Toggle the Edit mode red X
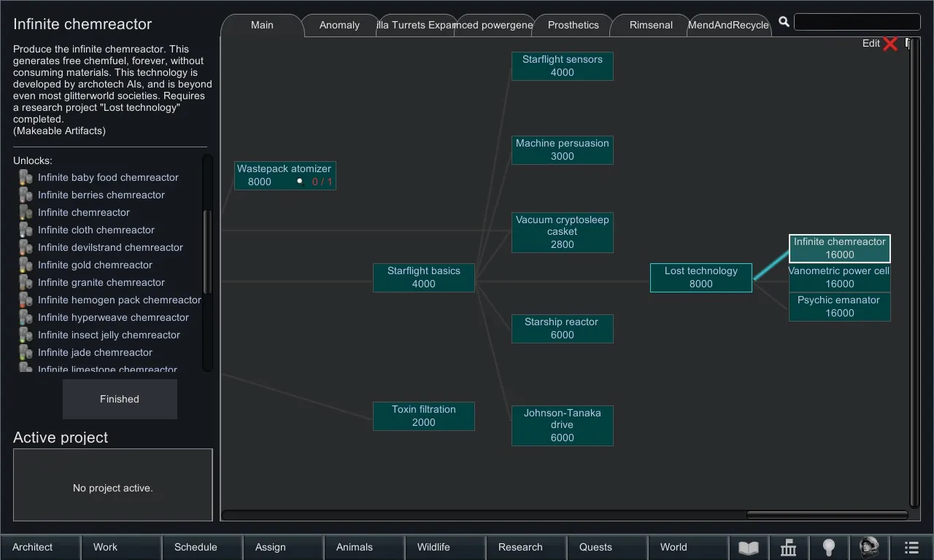The height and width of the screenshot is (560, 934). pyautogui.click(x=889, y=44)
